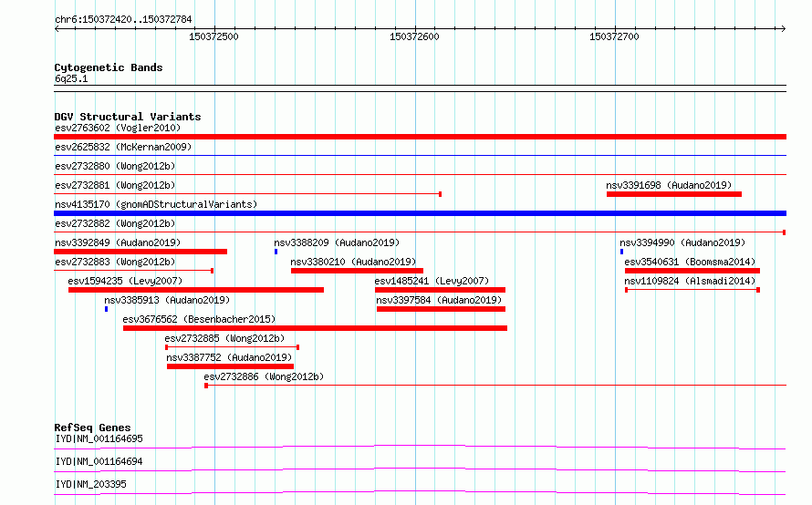Click the DGV Structural Variants track title

(x=128, y=117)
